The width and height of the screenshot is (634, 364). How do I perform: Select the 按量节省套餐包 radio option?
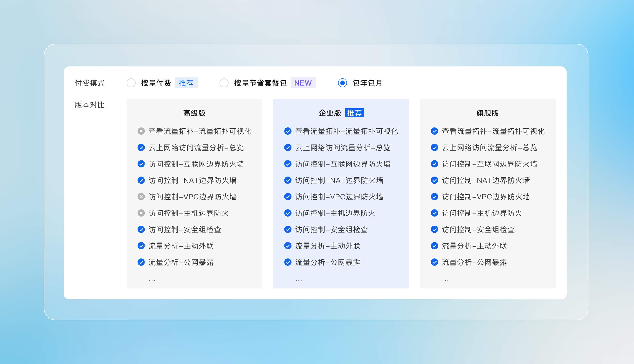click(x=224, y=83)
